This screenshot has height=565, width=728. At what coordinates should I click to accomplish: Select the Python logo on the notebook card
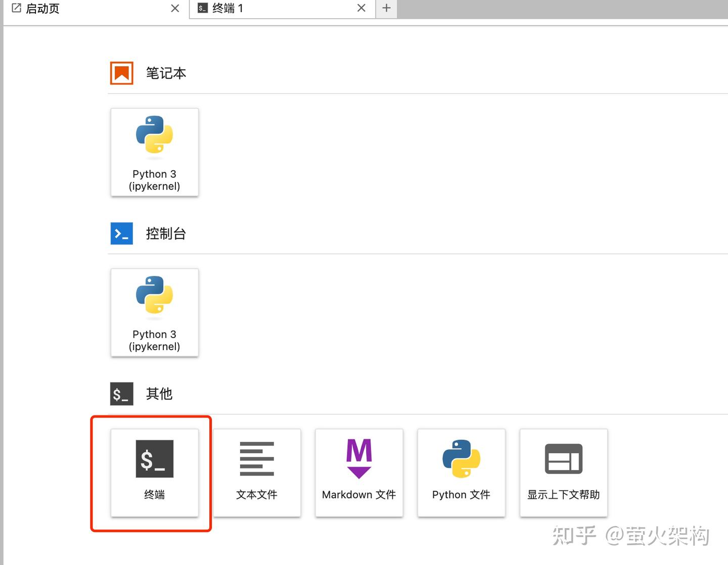coord(154,135)
